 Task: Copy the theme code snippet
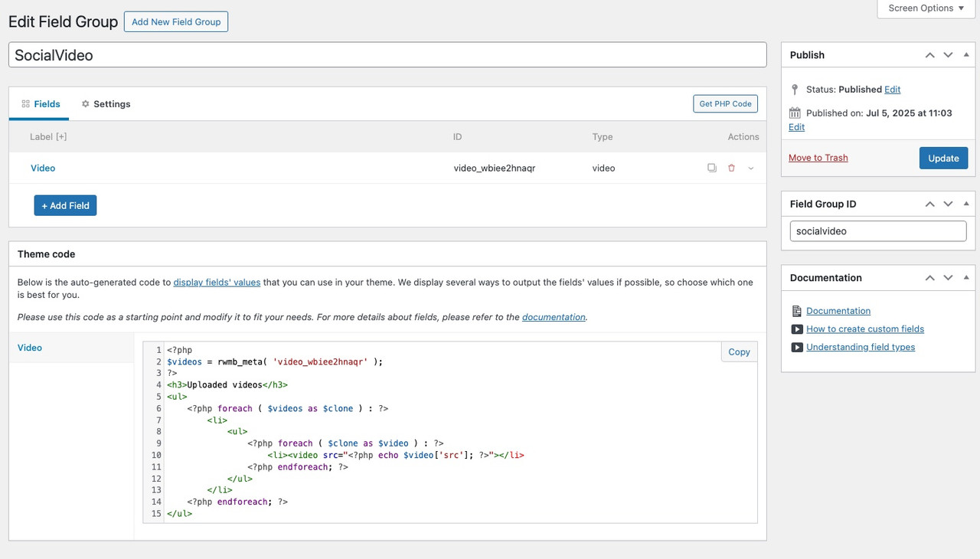point(739,351)
